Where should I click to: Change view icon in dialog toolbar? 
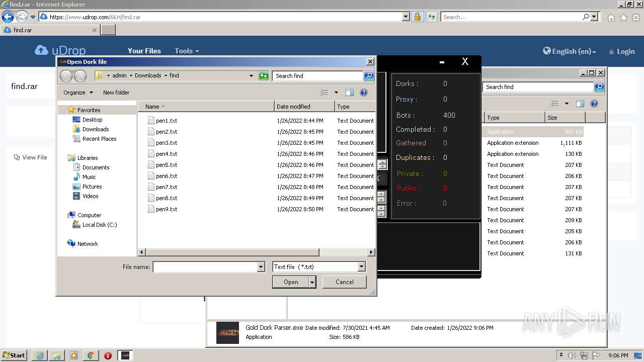coord(324,93)
